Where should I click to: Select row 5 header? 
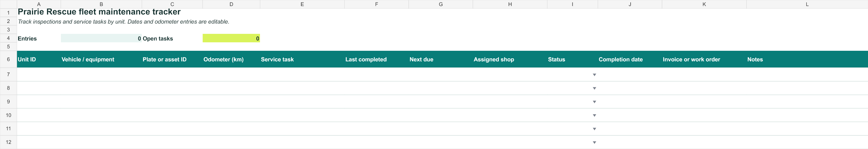point(8,47)
